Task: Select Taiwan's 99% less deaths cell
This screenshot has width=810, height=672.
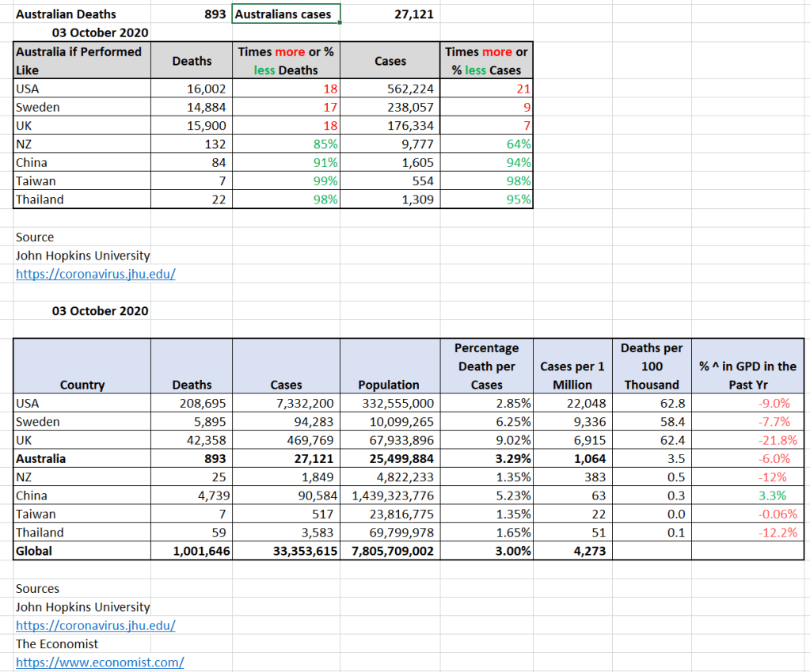Action: tap(287, 181)
